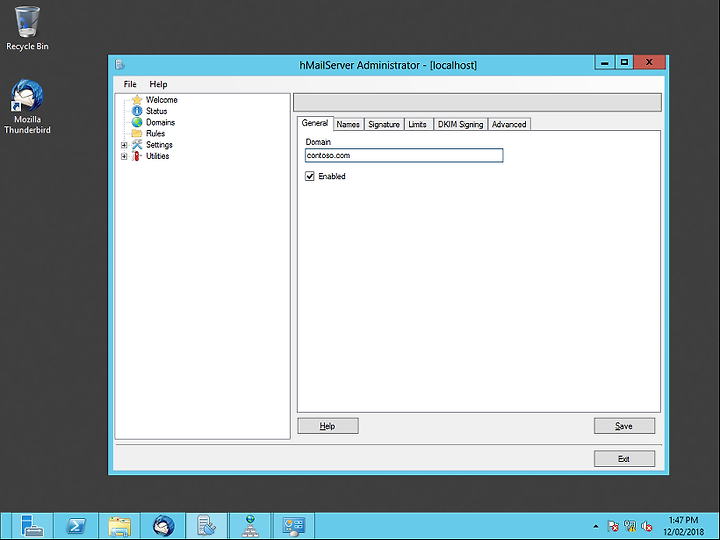Image resolution: width=720 pixels, height=540 pixels.
Task: Click the taskbar clock and date
Action: 683,526
